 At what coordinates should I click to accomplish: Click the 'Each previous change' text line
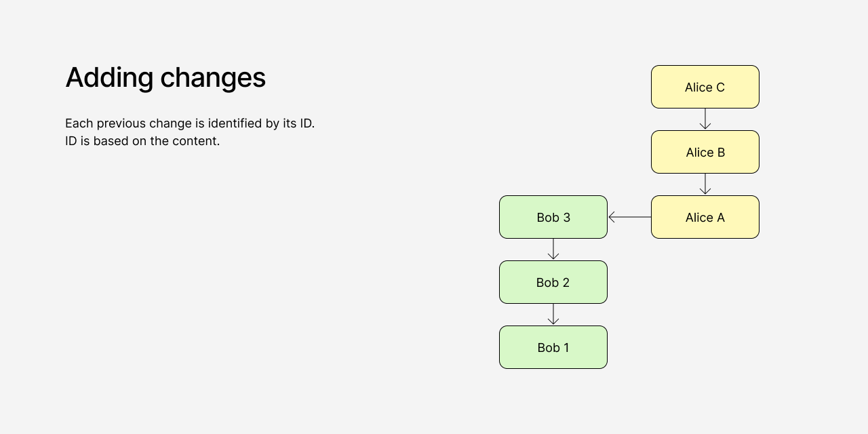(x=190, y=123)
